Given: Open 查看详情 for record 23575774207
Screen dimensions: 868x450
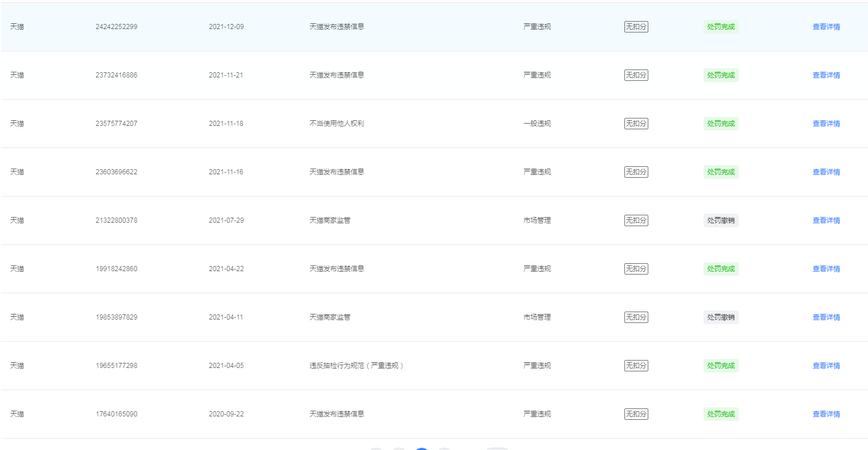Looking at the screenshot, I should point(826,124).
